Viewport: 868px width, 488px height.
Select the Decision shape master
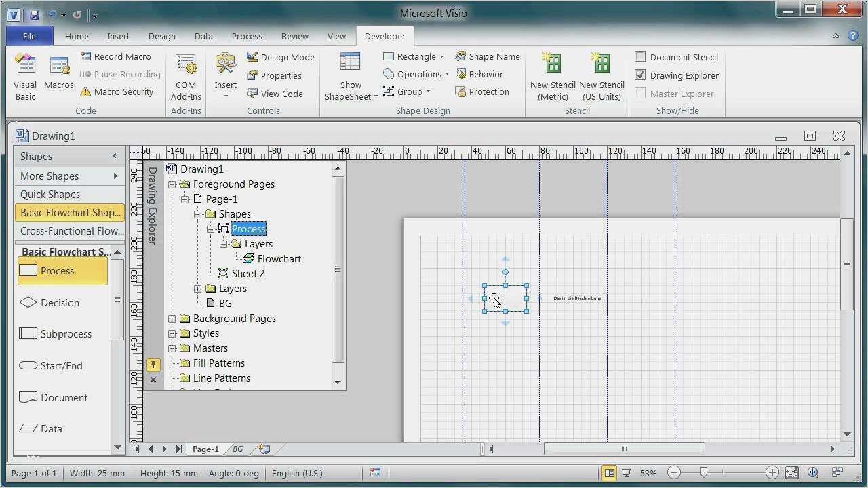pos(62,302)
